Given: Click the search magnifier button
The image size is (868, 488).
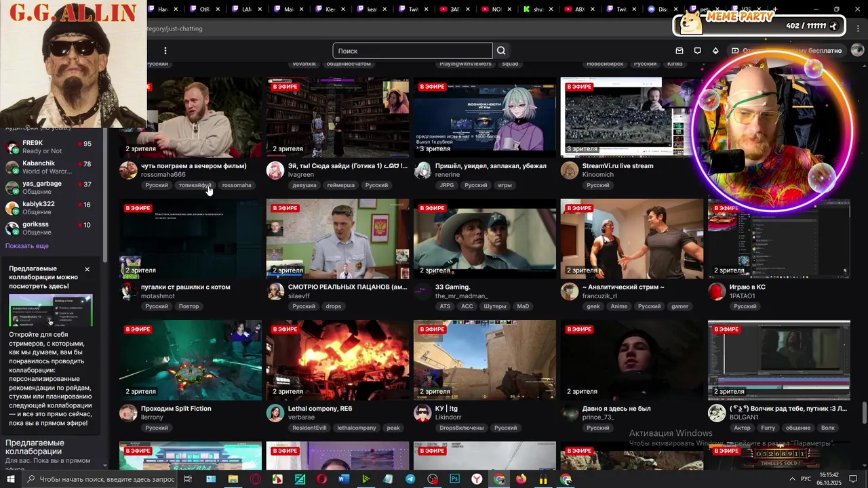Looking at the screenshot, I should pyautogui.click(x=501, y=51).
